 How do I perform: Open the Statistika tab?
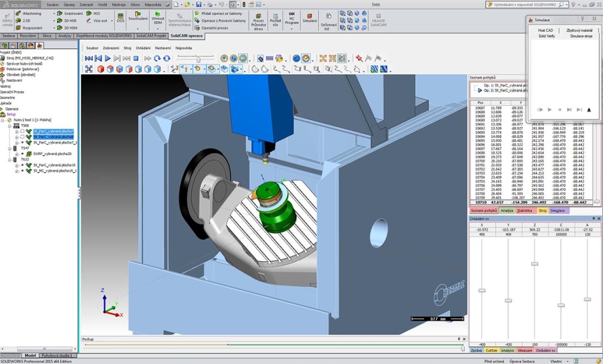point(525,211)
